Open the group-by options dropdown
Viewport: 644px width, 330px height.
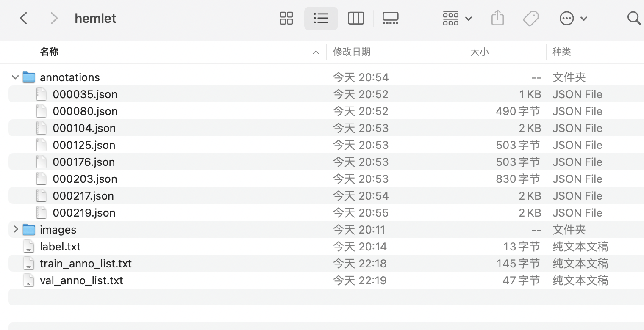tap(457, 18)
